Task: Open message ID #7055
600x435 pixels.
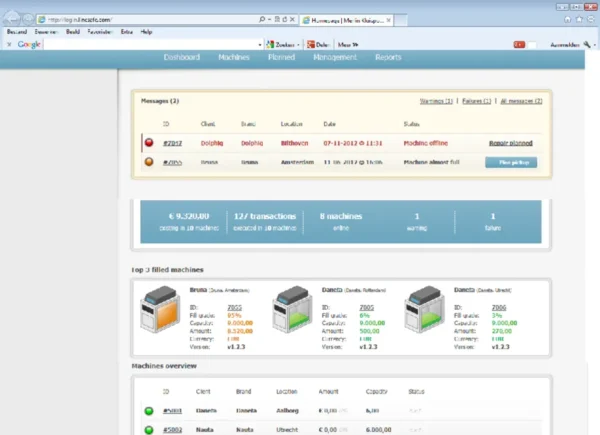Action: (x=173, y=162)
